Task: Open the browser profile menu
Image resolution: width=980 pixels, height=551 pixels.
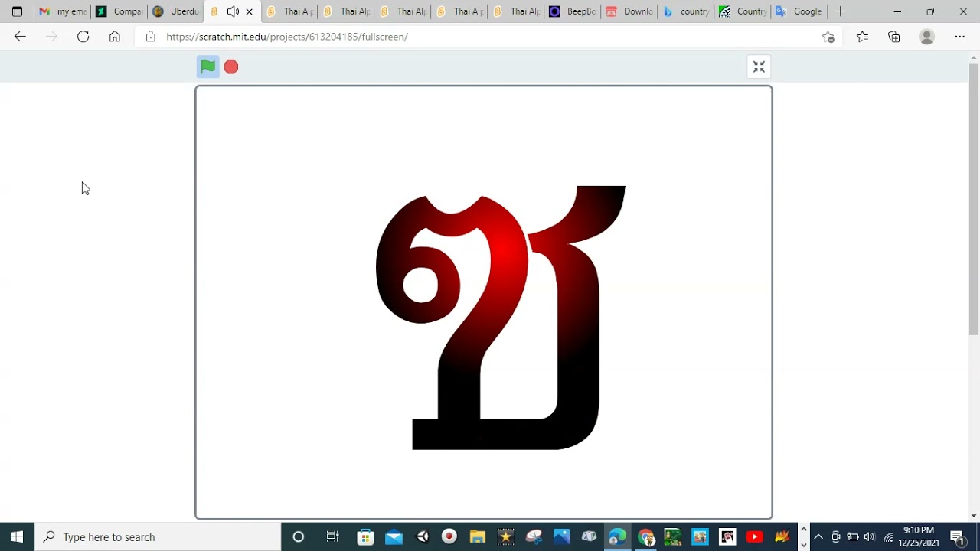Action: (x=927, y=37)
